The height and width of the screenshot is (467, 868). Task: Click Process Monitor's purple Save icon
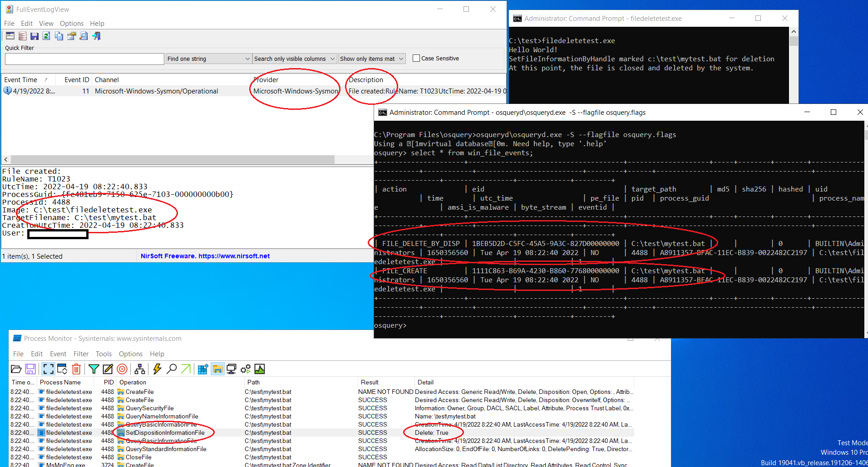(x=30, y=369)
